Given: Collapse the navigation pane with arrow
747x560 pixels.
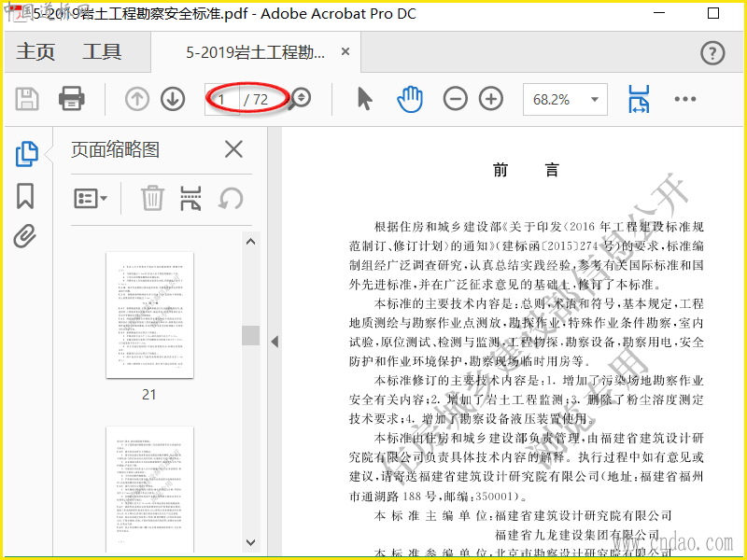Looking at the screenshot, I should [275, 342].
